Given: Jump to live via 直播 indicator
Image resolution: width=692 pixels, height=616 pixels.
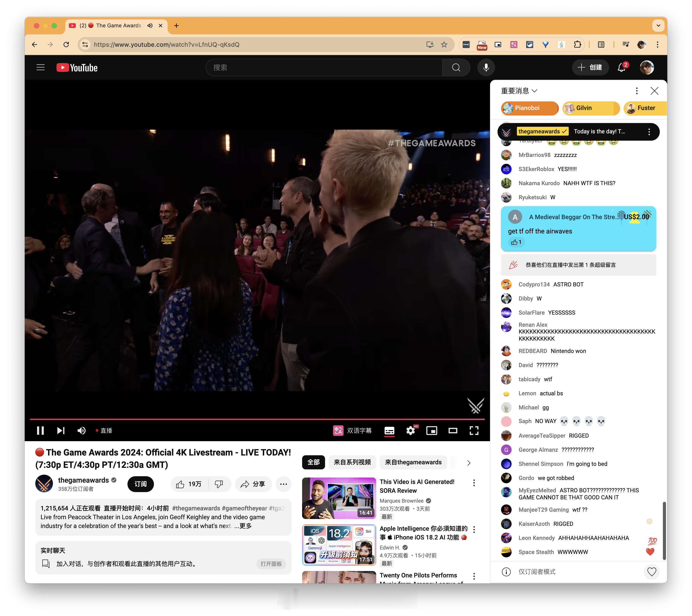Looking at the screenshot, I should click(x=104, y=431).
